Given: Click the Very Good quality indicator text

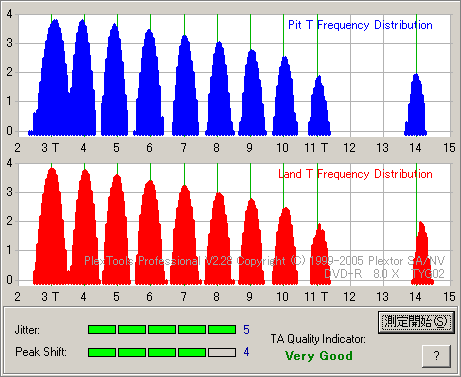Looking at the screenshot, I should (319, 356).
